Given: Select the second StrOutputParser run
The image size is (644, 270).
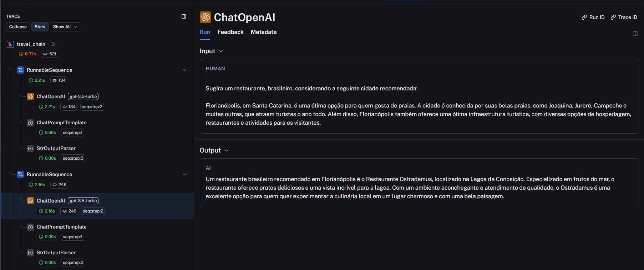Looking at the screenshot, I should coord(56,252).
